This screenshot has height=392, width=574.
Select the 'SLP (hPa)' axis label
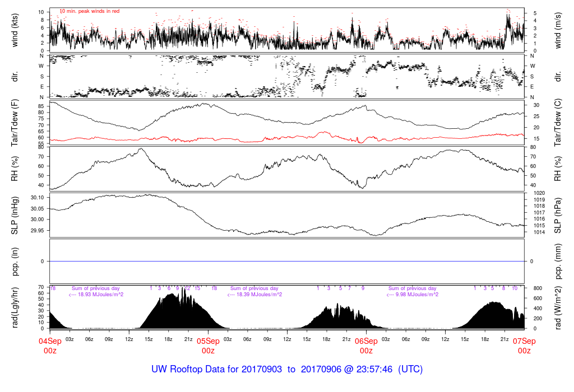tap(558, 216)
